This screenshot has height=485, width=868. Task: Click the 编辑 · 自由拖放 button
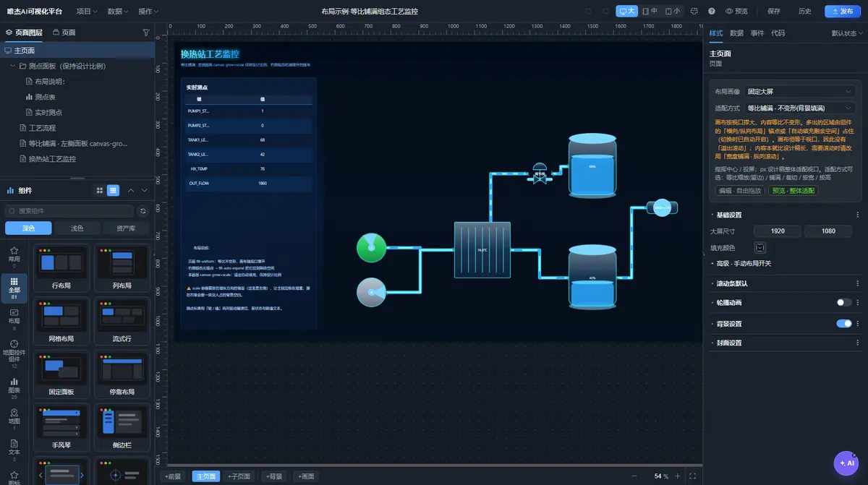(x=740, y=191)
